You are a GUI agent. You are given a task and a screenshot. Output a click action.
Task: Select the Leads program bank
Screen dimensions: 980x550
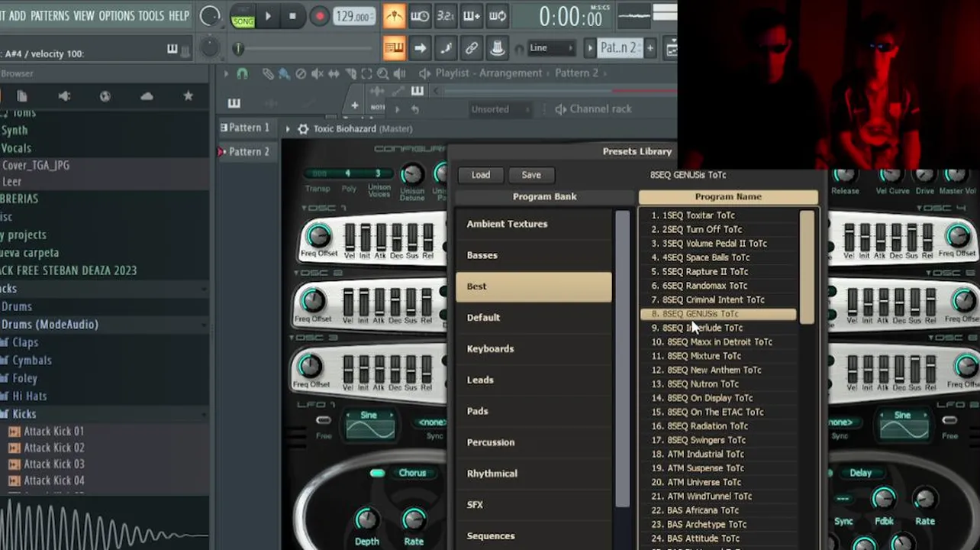coord(534,380)
